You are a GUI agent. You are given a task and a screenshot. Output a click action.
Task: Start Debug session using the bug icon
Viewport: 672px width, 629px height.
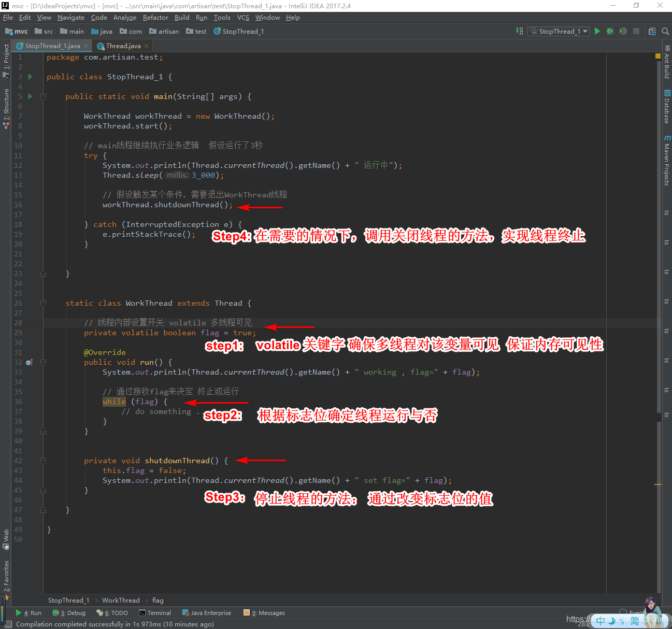tap(609, 31)
